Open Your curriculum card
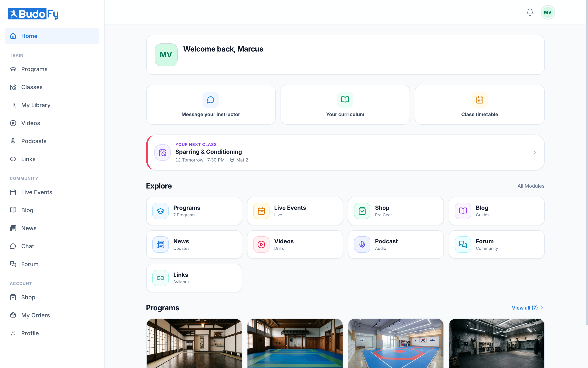This screenshot has height=368, width=588. (345, 105)
